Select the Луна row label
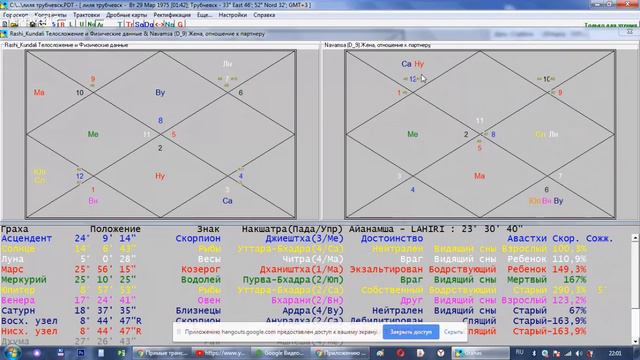 click(12, 259)
